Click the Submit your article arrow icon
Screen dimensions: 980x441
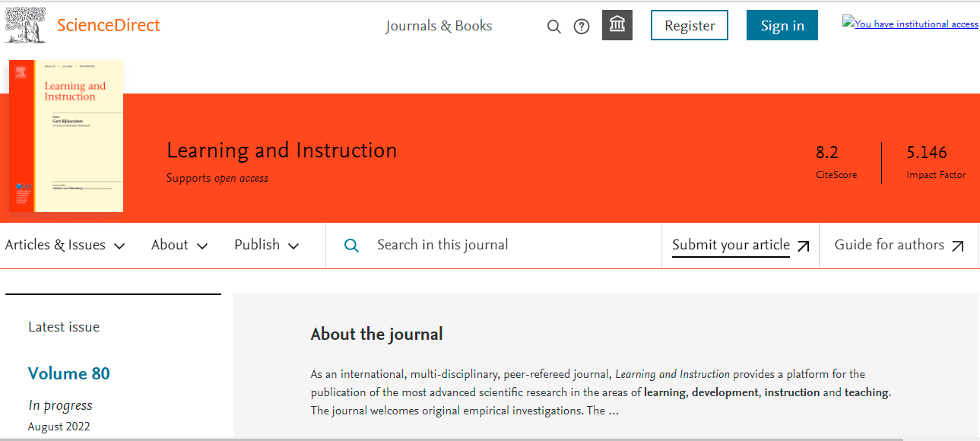(x=804, y=246)
